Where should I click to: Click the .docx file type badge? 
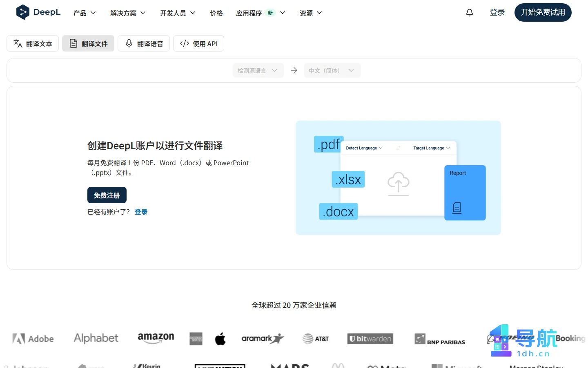tap(339, 211)
